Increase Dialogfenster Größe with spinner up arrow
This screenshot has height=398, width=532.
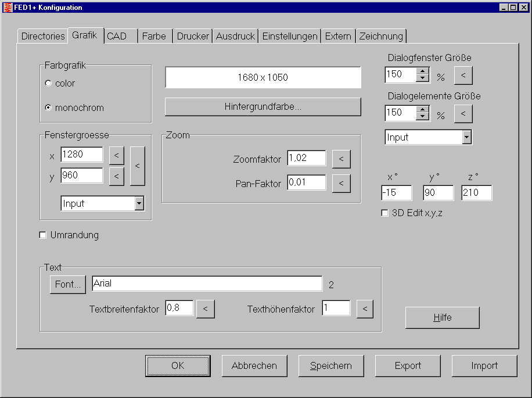click(x=423, y=71)
